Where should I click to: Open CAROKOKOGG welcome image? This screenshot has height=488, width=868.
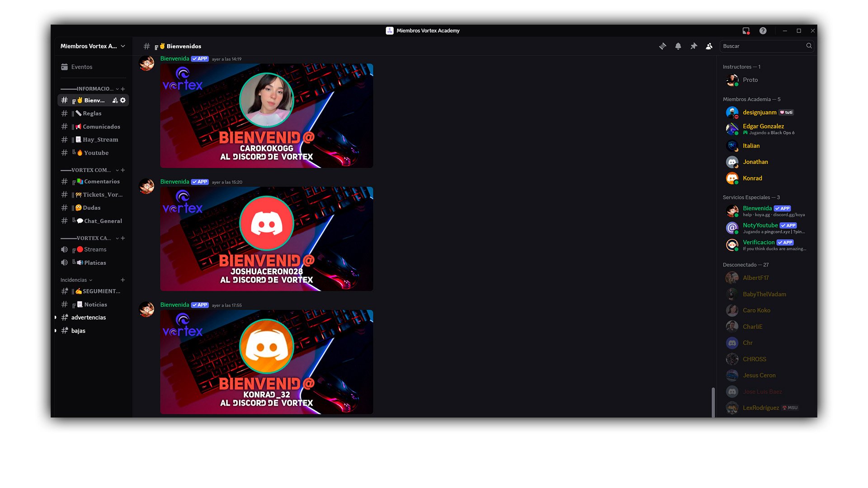pos(267,116)
